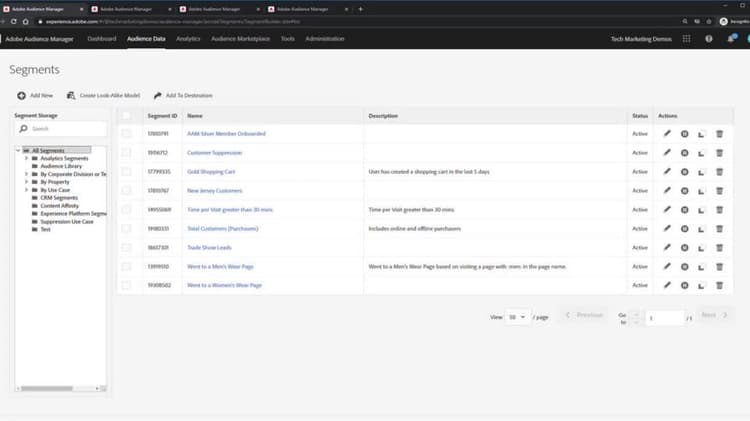The height and width of the screenshot is (421, 750).
Task: Click the Add New segment button
Action: [x=35, y=95]
